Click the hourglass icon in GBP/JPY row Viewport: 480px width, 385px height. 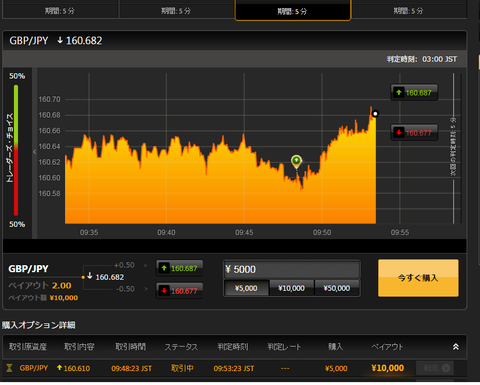9,368
